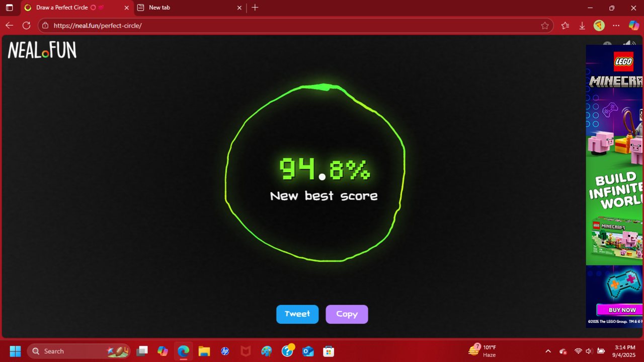This screenshot has width=644, height=362.
Task: Open the tab actions menu icon
Action: [9, 8]
